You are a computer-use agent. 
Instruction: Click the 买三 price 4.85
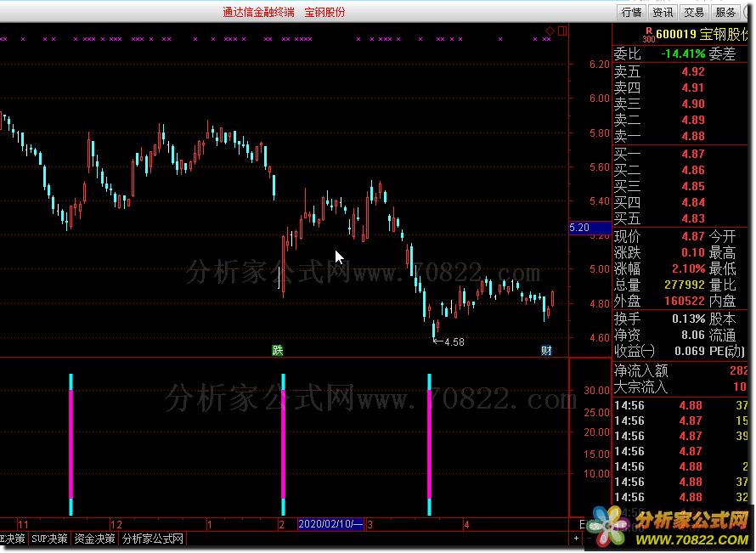[x=693, y=186]
